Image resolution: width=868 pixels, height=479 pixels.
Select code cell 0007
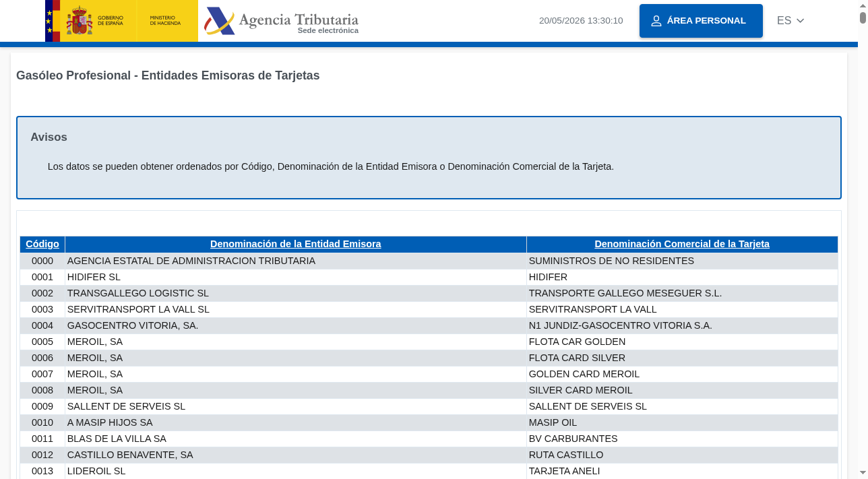42,374
